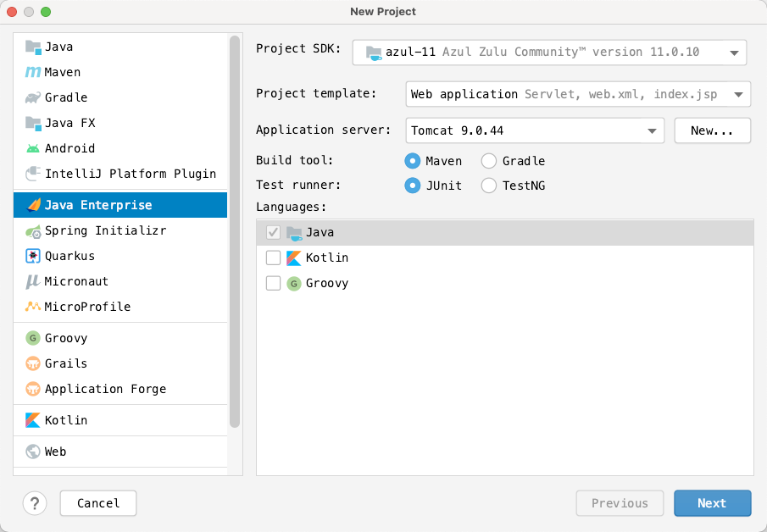767x532 pixels.
Task: Click the Java row text in Languages
Action: [320, 232]
